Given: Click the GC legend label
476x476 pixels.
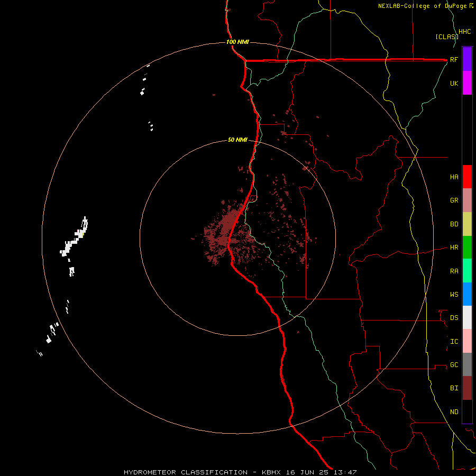Looking at the screenshot, I should [454, 364].
